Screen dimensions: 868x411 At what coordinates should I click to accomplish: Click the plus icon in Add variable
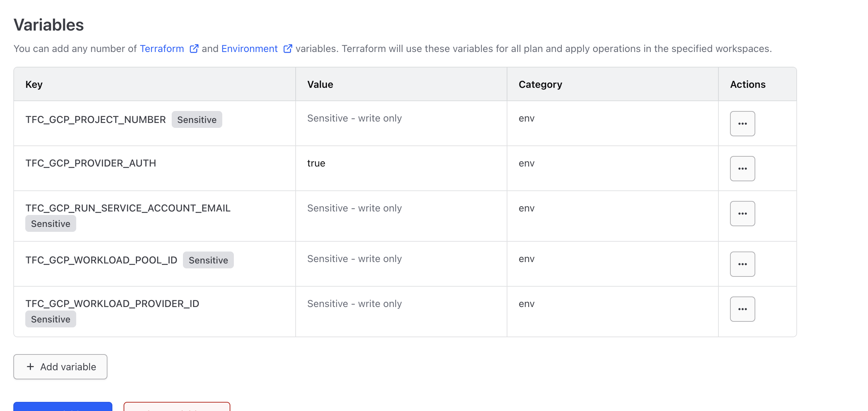31,367
